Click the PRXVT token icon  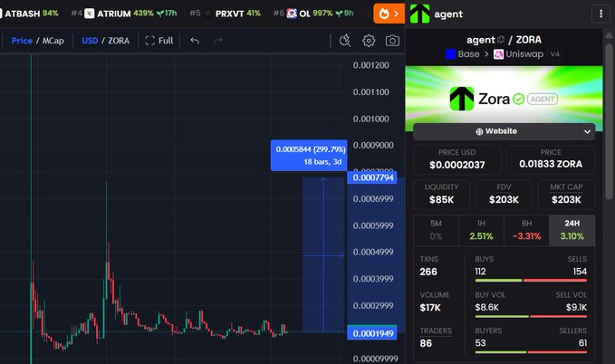pyautogui.click(x=208, y=14)
